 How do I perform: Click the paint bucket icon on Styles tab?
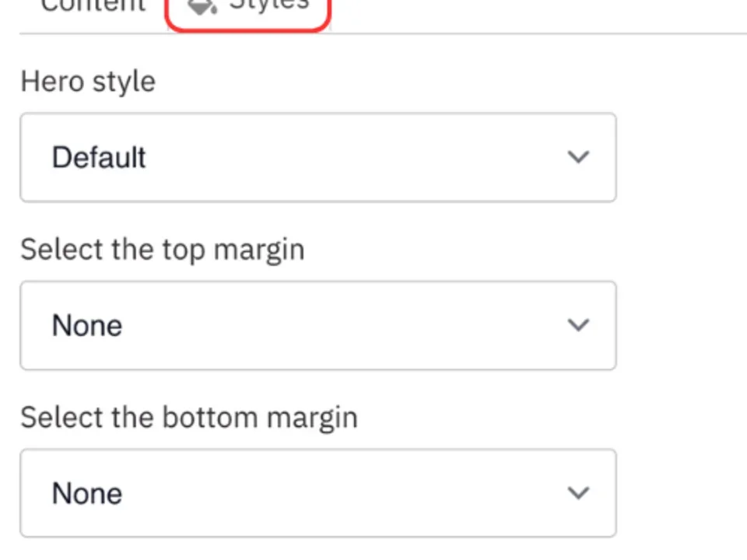(x=201, y=6)
